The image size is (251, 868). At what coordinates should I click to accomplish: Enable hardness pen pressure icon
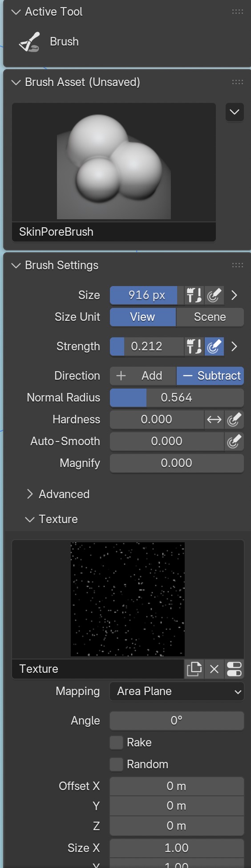point(234,419)
